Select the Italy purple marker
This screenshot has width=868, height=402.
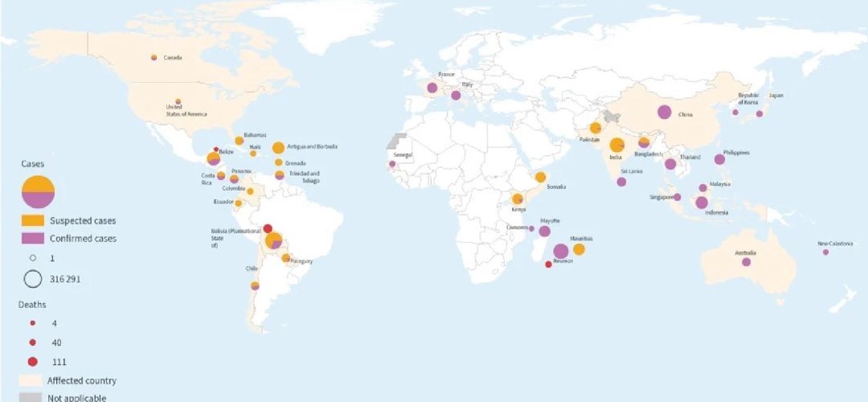[456, 95]
